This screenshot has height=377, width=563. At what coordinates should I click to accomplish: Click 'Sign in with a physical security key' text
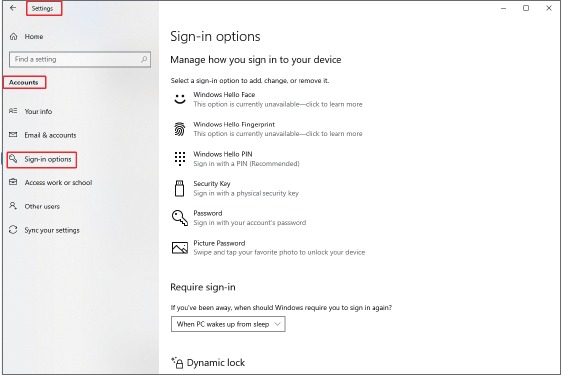[x=246, y=193]
